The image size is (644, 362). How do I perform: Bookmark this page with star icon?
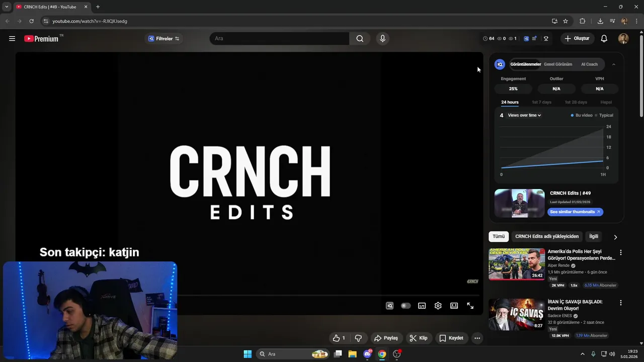566,21
